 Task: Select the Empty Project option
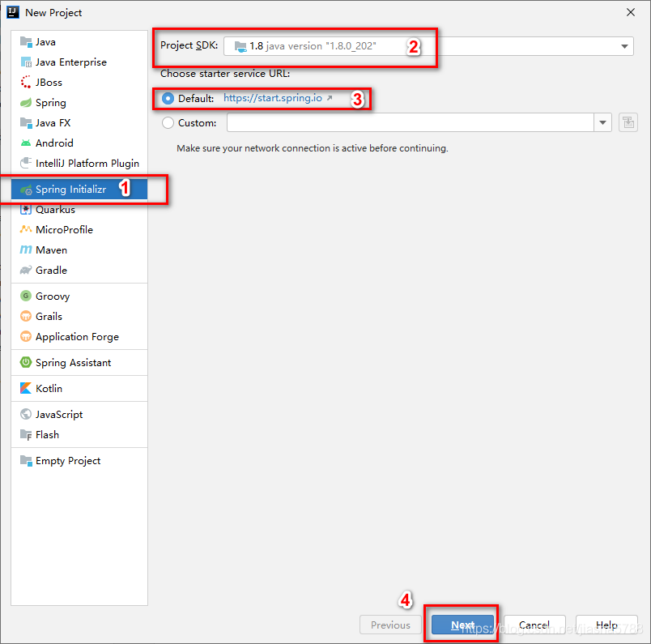coord(68,461)
